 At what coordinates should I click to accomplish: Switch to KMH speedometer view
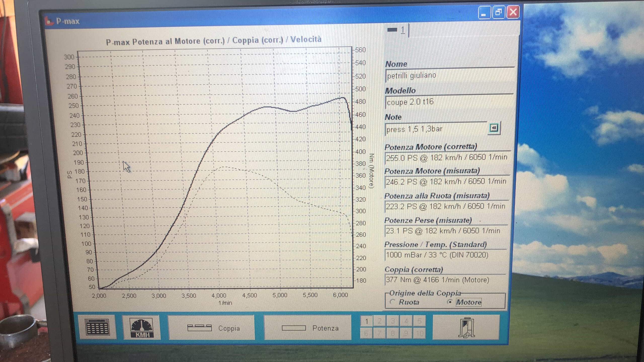tap(142, 328)
